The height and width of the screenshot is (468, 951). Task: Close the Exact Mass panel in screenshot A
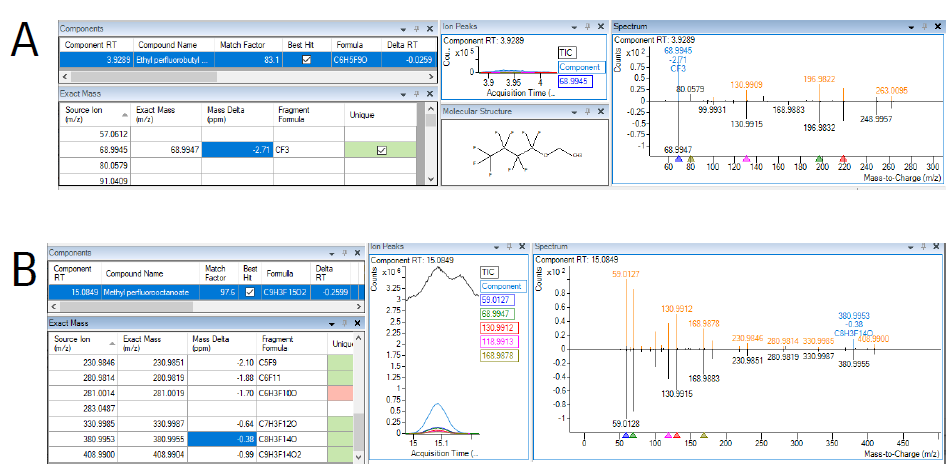tap(430, 94)
